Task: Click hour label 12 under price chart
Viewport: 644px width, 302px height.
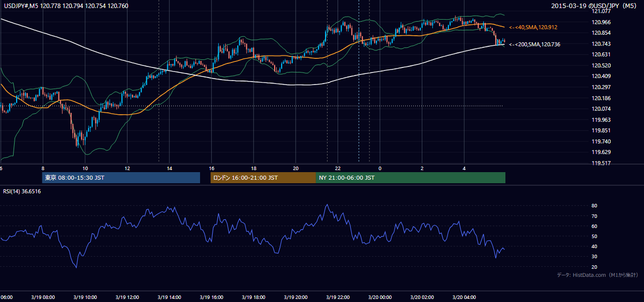Action: (127, 169)
